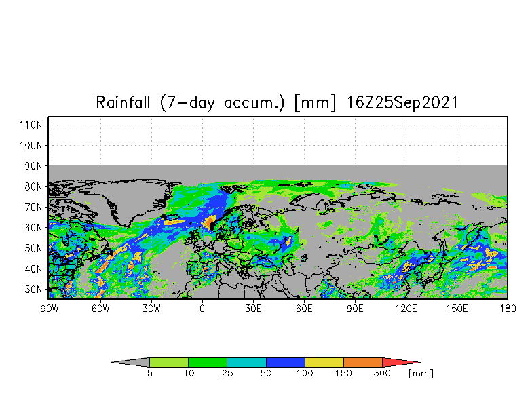Screen dimensions: 532x415
Task: Click the legend value '10'
Action: [x=189, y=373]
